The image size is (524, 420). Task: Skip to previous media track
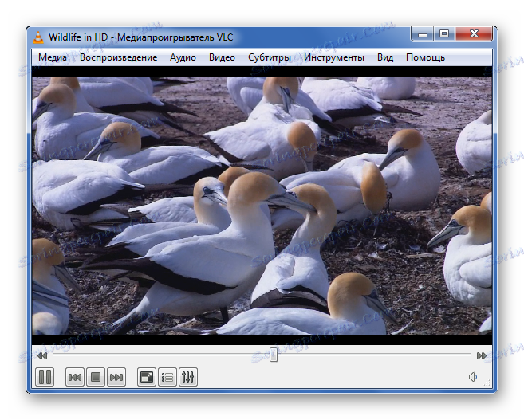[x=74, y=377]
